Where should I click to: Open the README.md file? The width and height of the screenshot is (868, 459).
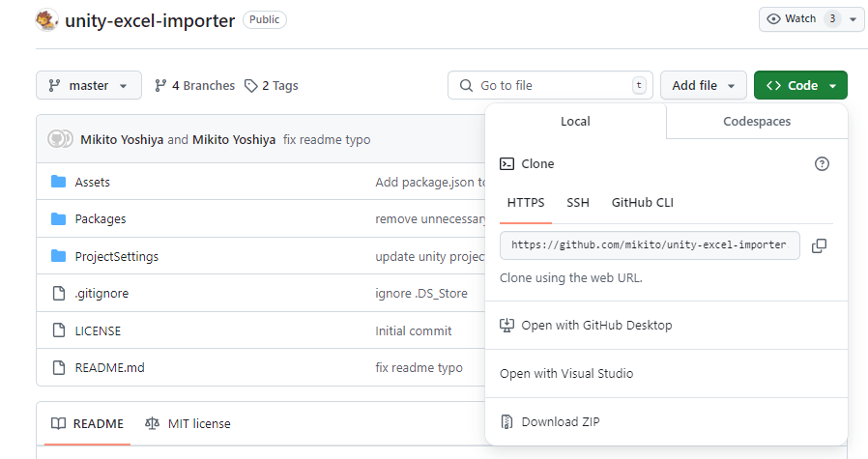point(109,367)
